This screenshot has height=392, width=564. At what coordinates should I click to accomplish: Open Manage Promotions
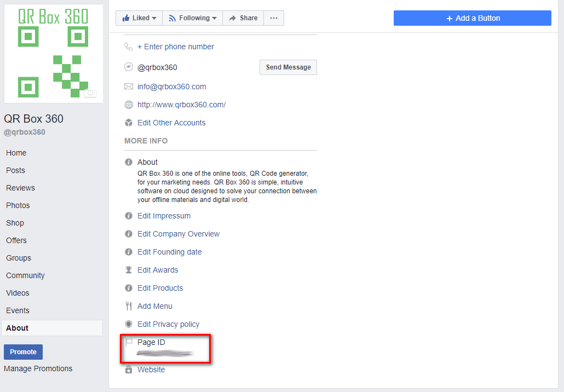(x=38, y=368)
